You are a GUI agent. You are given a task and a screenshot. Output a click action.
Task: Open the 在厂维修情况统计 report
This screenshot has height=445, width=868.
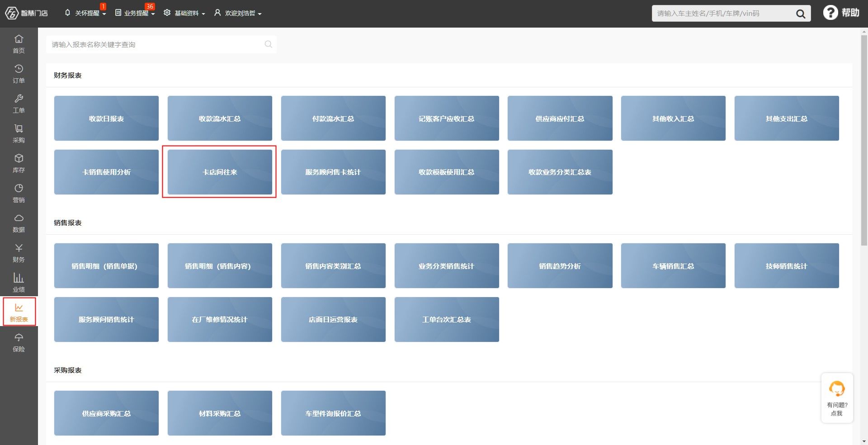220,319
